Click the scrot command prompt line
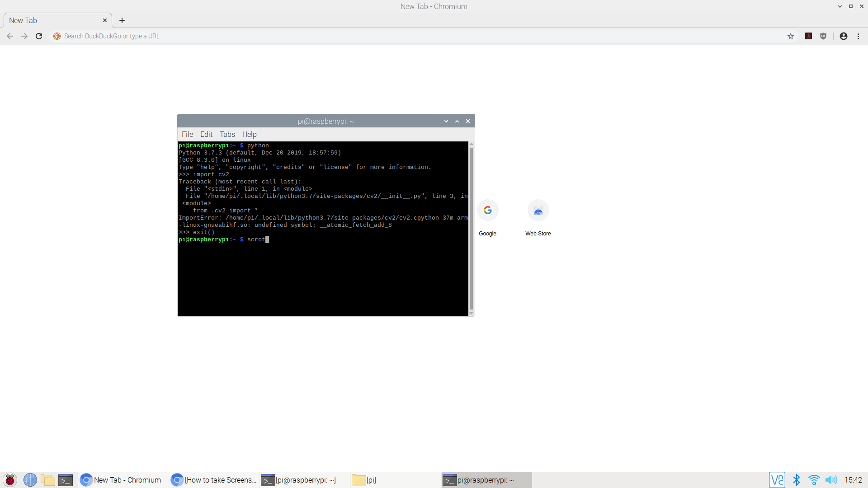Image resolution: width=868 pixels, height=488 pixels. pos(224,239)
